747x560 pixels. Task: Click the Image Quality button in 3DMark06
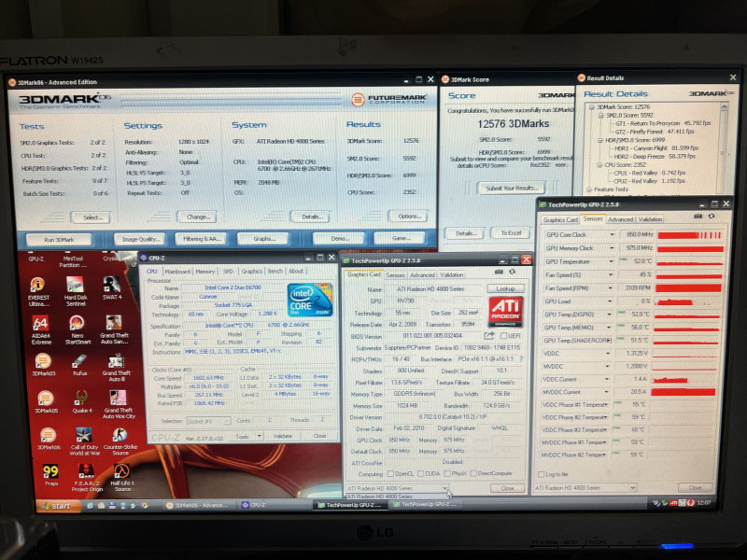tap(139, 239)
